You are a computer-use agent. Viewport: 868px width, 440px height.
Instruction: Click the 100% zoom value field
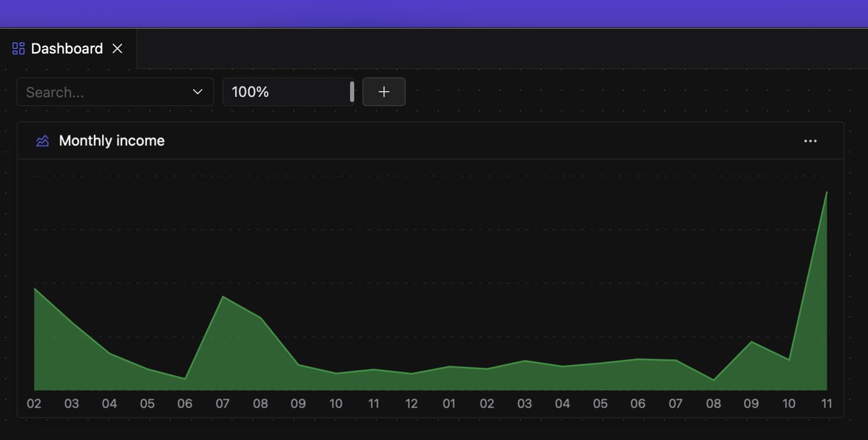point(282,92)
